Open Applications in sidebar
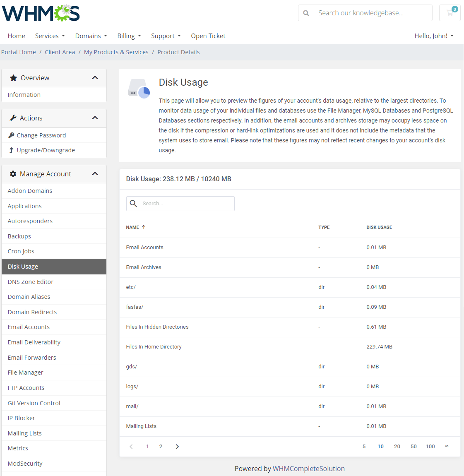This screenshot has width=464, height=476. pyautogui.click(x=54, y=206)
